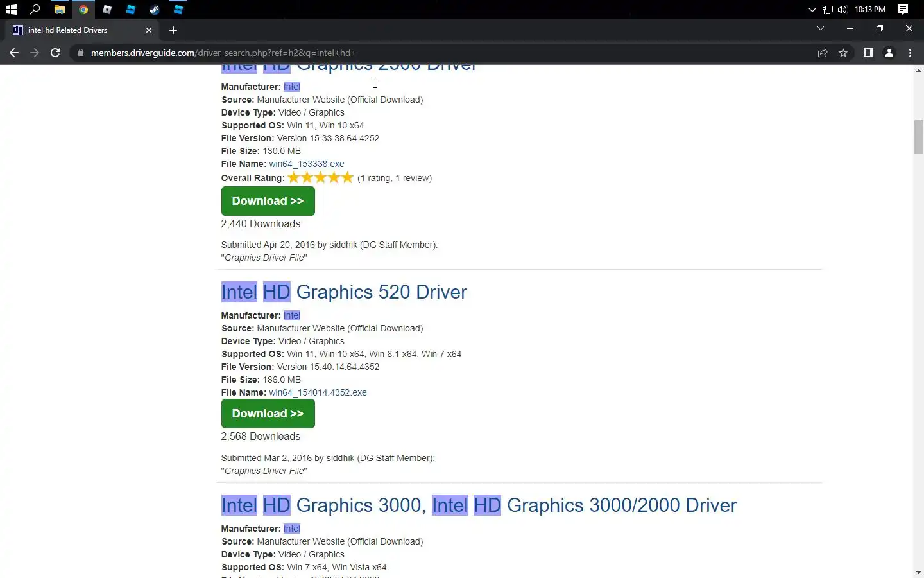Viewport: 924px width, 578px height.
Task: Click the '130.0 MB' file size text
Action: click(282, 151)
